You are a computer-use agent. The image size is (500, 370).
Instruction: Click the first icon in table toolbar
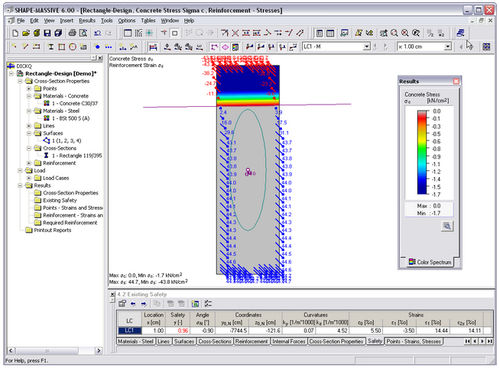pyautogui.click(x=122, y=303)
